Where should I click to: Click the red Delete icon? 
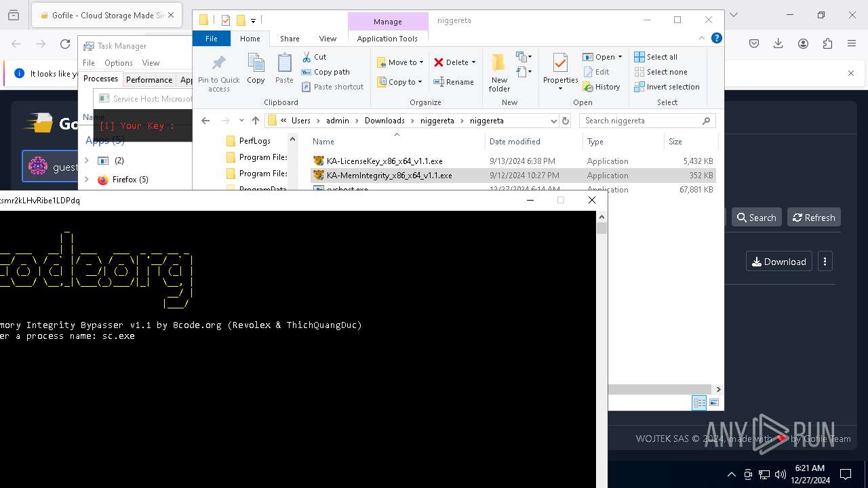(439, 62)
